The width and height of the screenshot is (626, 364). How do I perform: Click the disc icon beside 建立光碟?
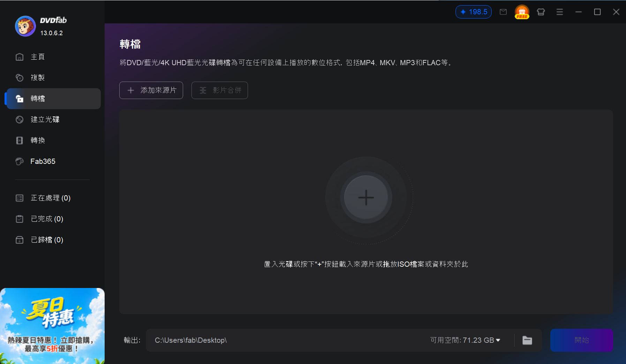tap(20, 120)
